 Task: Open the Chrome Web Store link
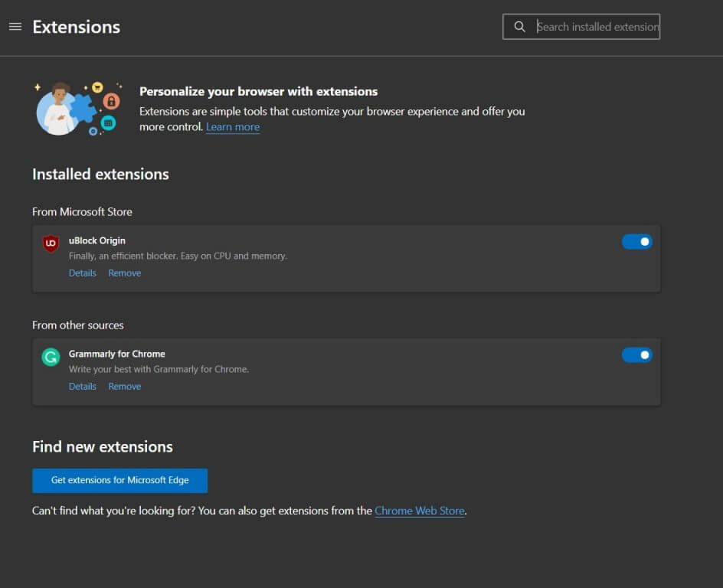pyautogui.click(x=420, y=511)
